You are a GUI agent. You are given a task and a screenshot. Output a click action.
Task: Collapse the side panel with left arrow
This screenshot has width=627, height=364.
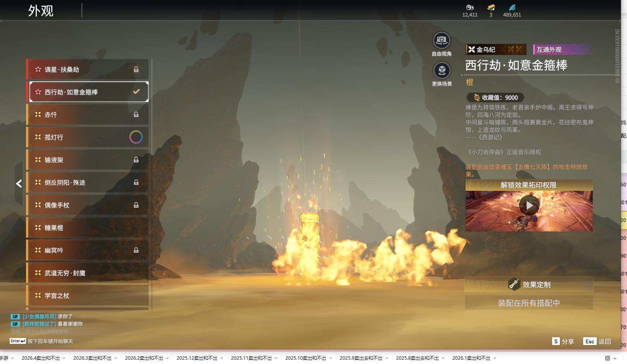point(19,183)
